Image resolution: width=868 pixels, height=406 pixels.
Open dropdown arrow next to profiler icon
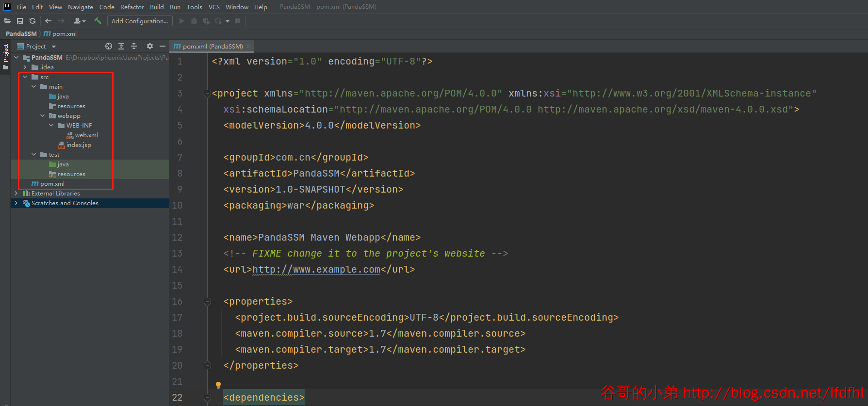tap(227, 21)
